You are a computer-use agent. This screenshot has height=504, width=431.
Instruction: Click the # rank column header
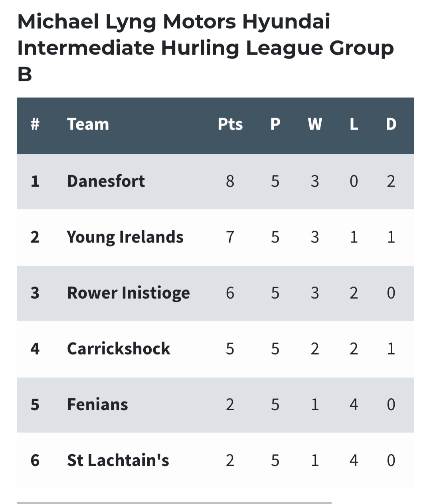[x=35, y=124]
